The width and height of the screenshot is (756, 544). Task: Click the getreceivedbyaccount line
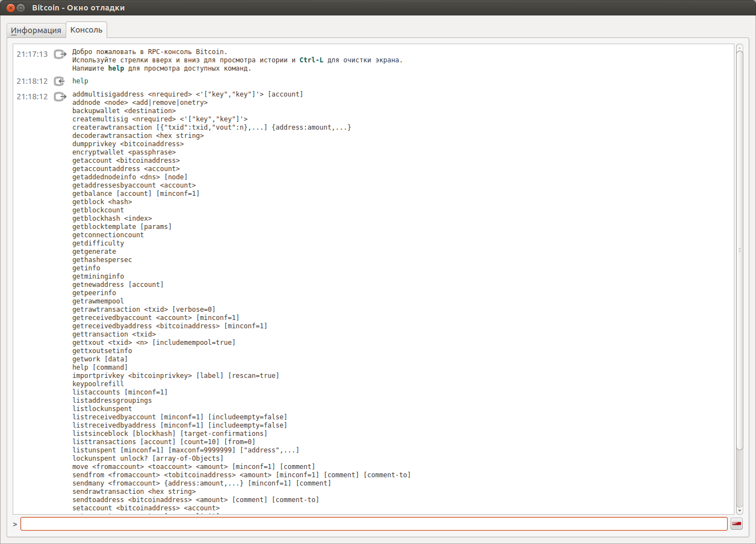coord(156,318)
